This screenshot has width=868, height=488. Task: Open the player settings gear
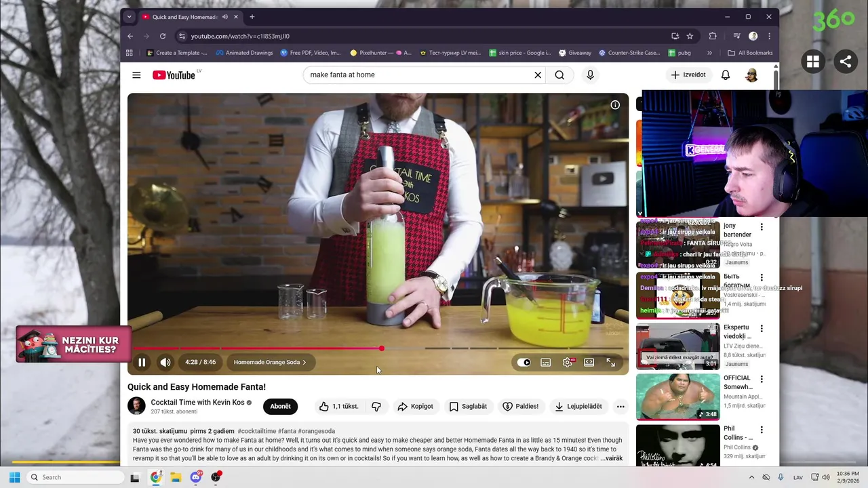coord(568,363)
